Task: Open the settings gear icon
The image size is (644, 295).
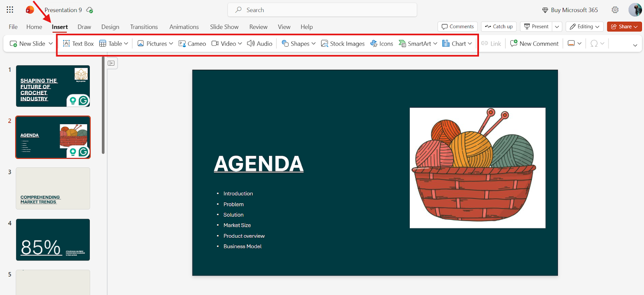Action: click(x=615, y=10)
